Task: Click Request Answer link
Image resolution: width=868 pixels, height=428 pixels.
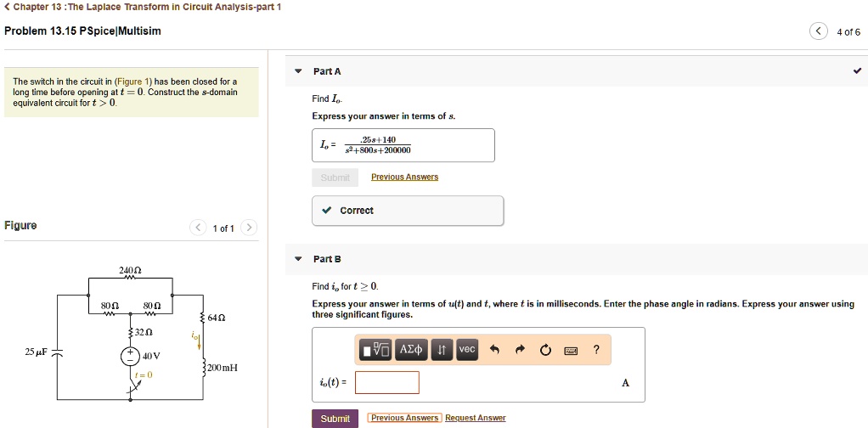Action: [476, 418]
